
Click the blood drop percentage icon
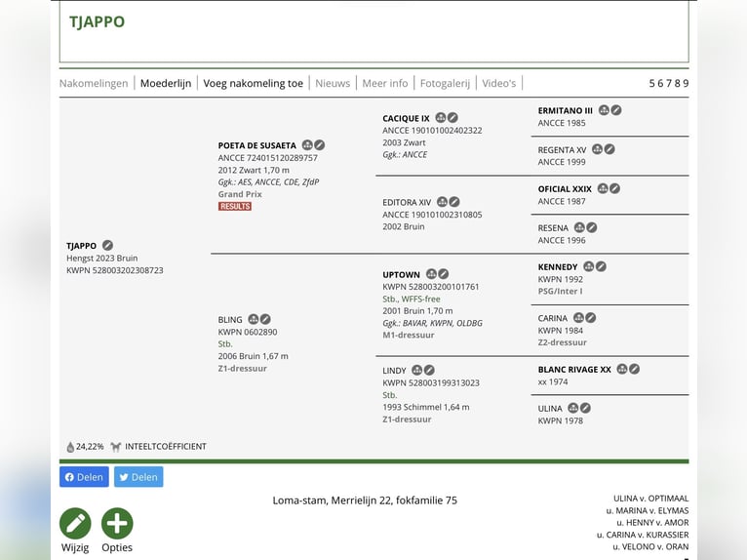coord(70,447)
